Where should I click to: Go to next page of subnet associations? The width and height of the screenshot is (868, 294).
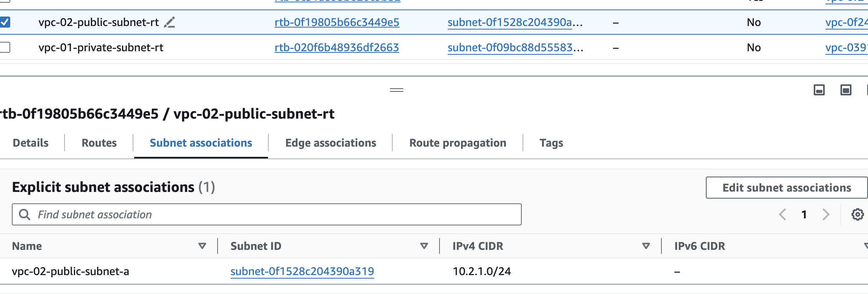point(826,215)
